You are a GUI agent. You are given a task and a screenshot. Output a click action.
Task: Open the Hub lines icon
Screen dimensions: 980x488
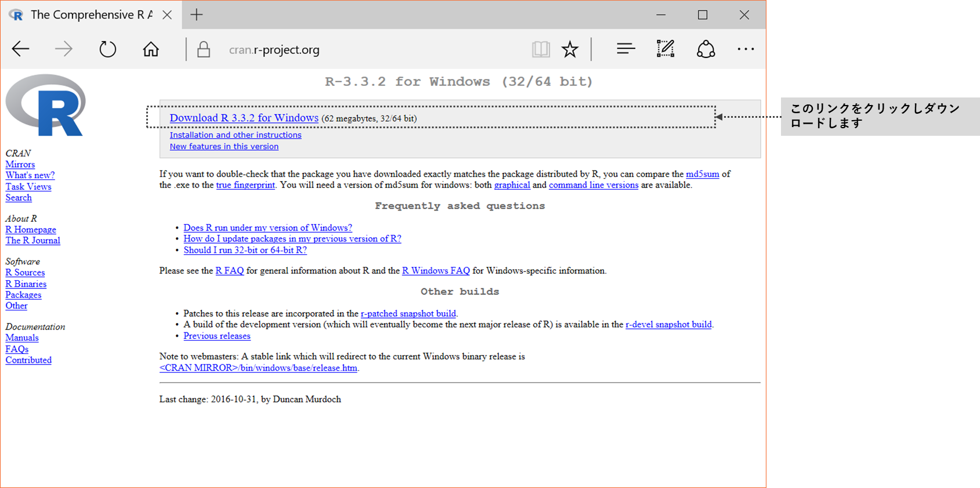pos(625,49)
